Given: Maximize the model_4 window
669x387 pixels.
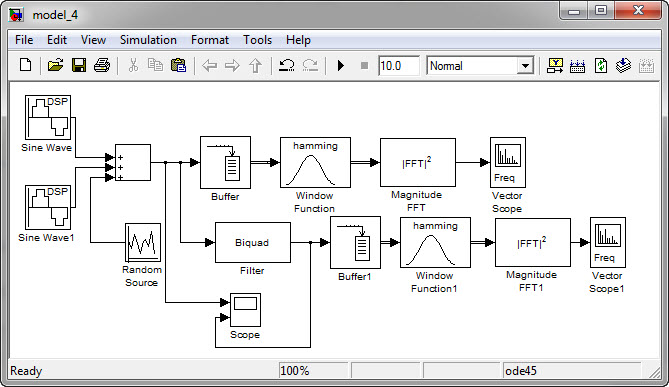Looking at the screenshot, I should coord(601,10).
